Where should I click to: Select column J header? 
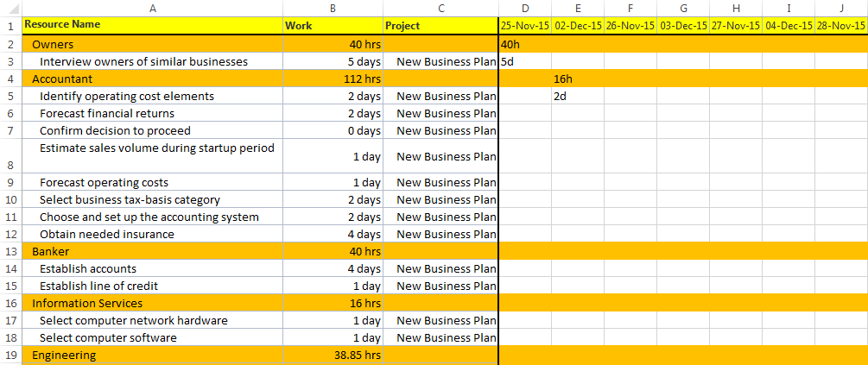coord(841,8)
